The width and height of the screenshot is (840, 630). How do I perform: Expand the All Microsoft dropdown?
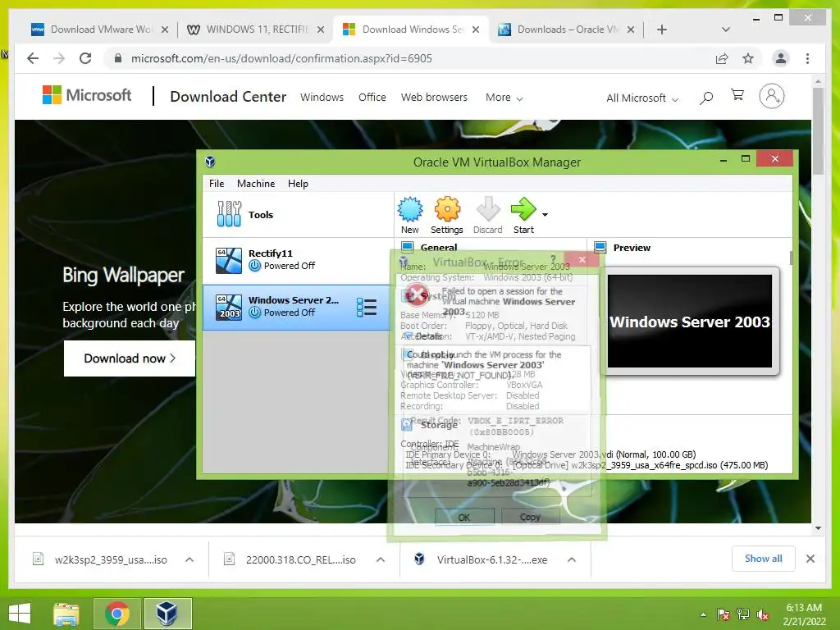tap(642, 98)
